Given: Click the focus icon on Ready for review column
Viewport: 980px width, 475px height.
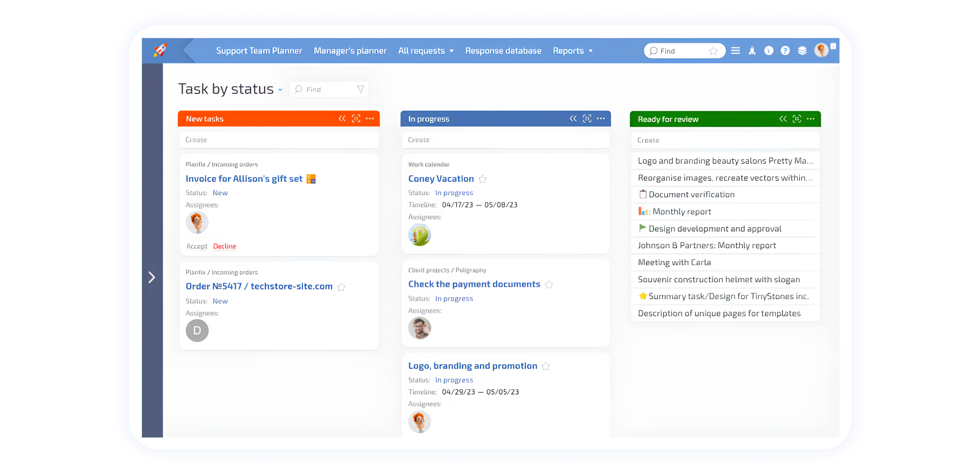Looking at the screenshot, I should click(x=797, y=119).
